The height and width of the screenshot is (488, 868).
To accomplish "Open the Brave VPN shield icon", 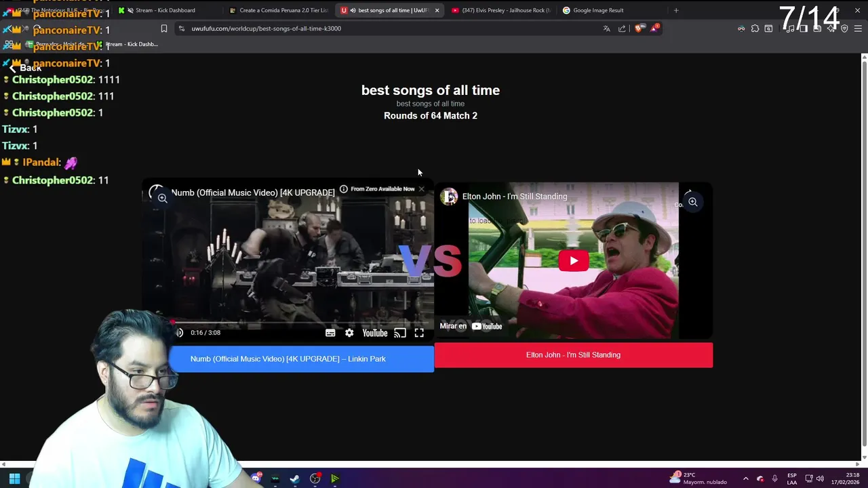I will coord(844,28).
